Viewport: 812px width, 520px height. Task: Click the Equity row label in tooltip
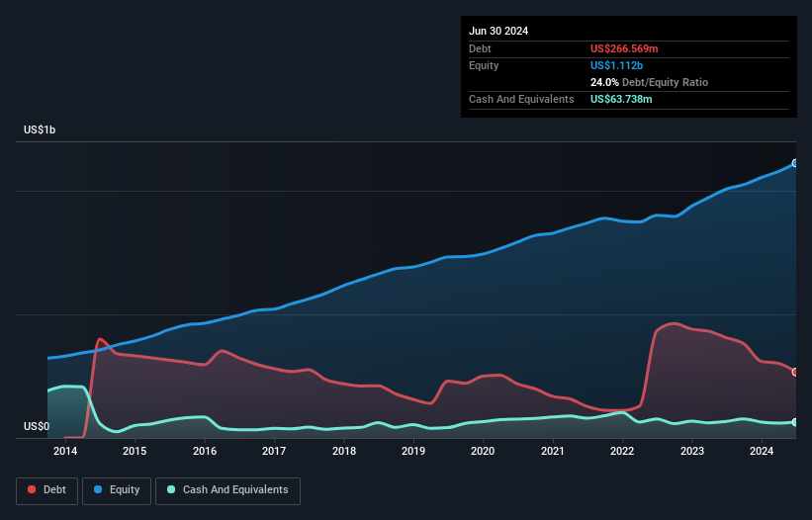[484, 65]
